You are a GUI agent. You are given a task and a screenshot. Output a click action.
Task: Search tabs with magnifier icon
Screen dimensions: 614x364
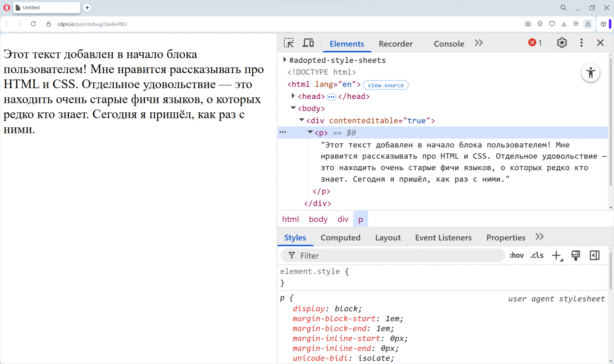[563, 7]
